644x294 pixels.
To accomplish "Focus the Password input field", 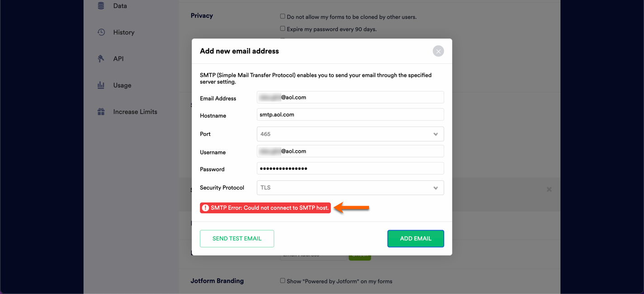I will pyautogui.click(x=350, y=169).
